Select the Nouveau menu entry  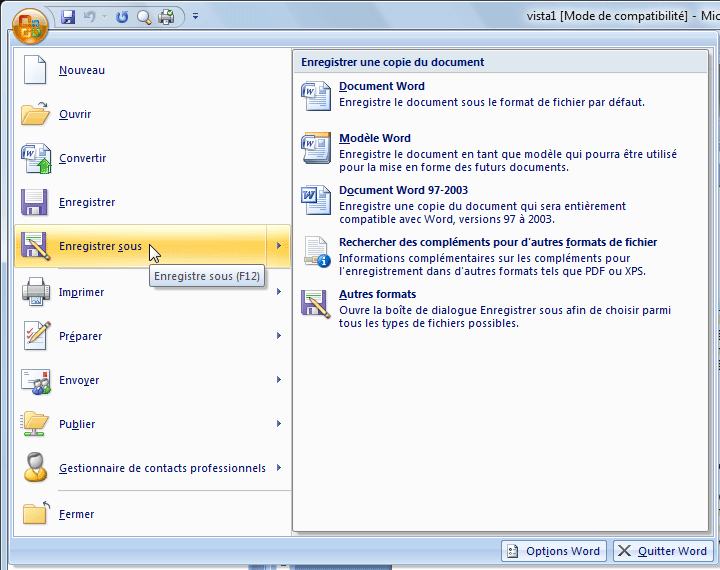click(152, 70)
